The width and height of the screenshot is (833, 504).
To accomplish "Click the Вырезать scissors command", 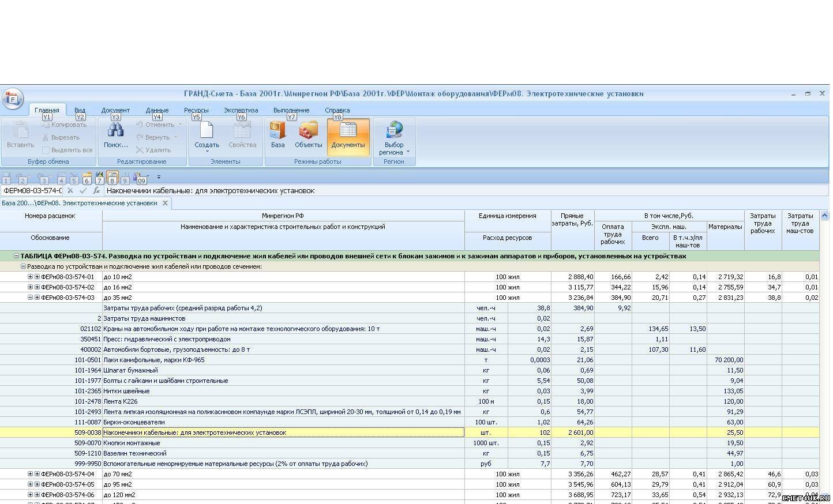I will point(61,137).
